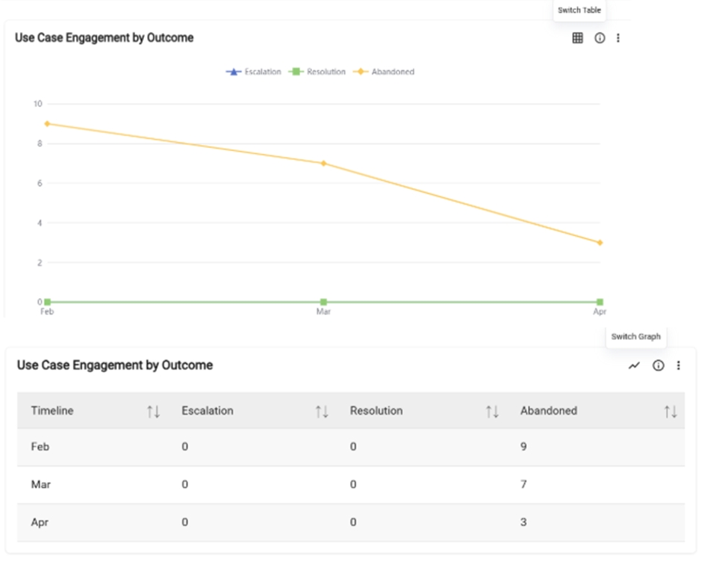Click the Resolution marker at Mar
728x585 pixels.
323,302
